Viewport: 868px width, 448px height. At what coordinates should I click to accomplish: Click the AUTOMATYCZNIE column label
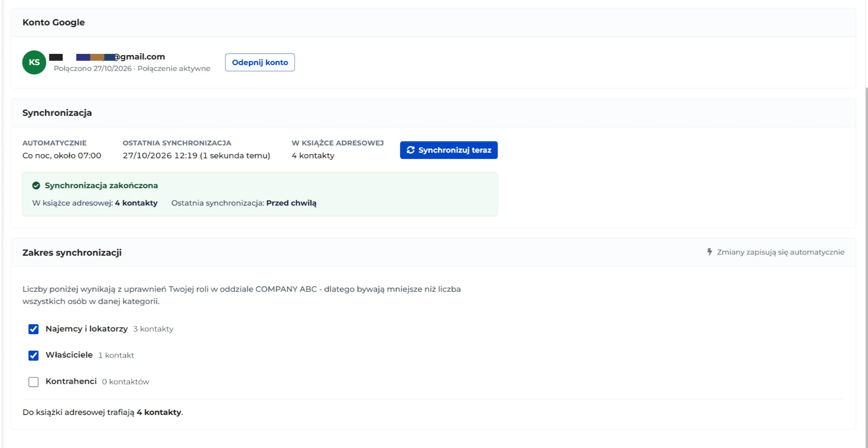point(55,143)
